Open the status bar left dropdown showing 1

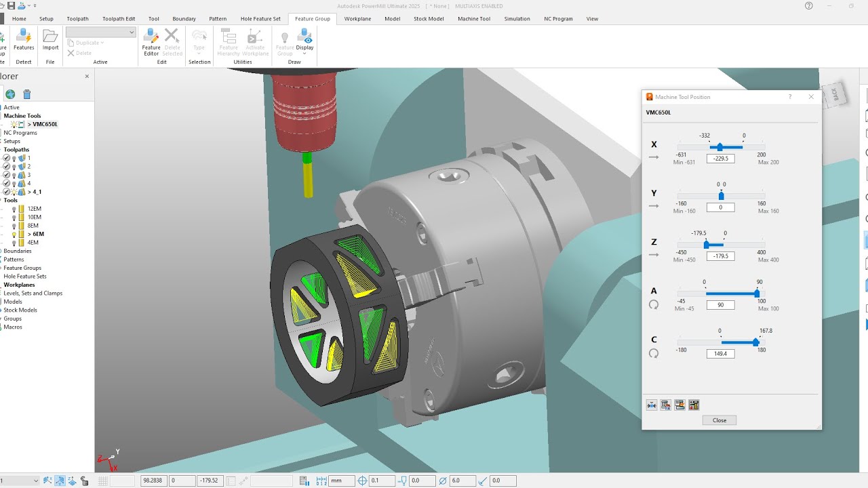click(x=20, y=481)
